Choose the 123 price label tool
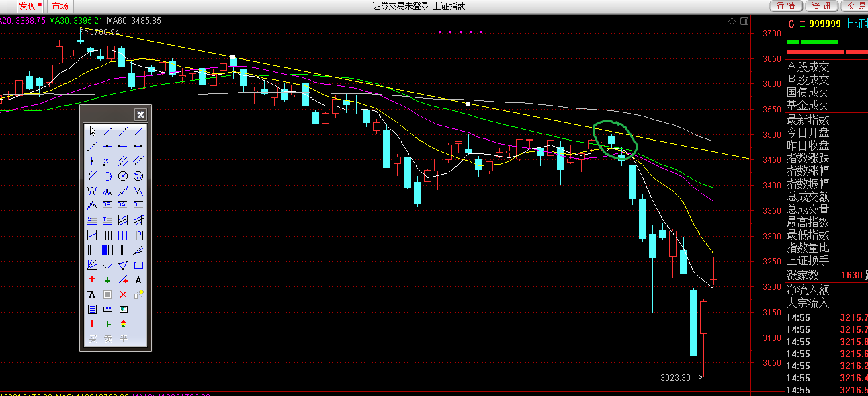Screen dimensions: 868x396 (107, 161)
